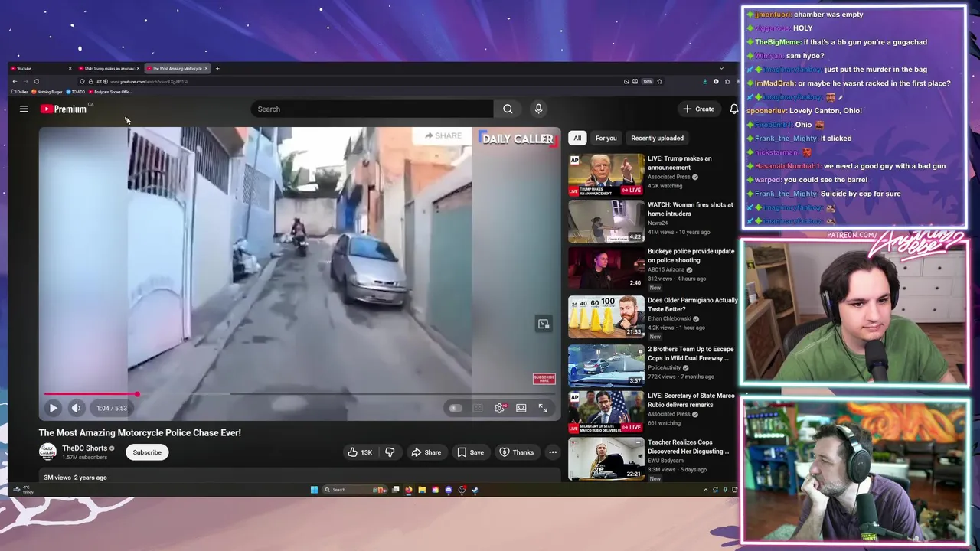Viewport: 980px width, 551px height.
Task: Open Firefox from taskbar
Action: coord(409,490)
